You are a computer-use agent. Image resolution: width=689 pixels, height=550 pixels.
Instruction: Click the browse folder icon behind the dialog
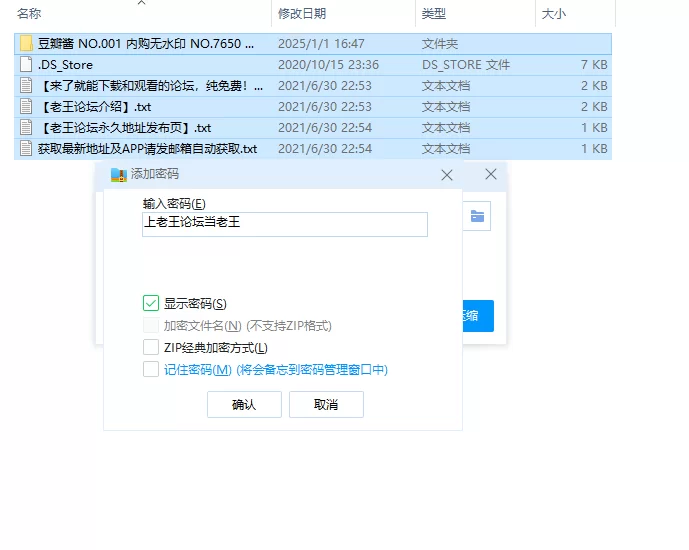477,216
